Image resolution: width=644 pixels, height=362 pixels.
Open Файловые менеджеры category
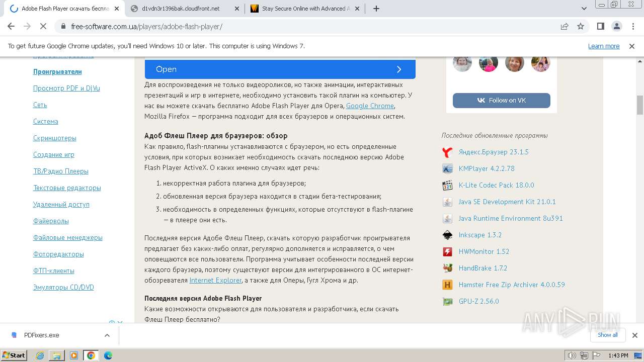[68, 237]
